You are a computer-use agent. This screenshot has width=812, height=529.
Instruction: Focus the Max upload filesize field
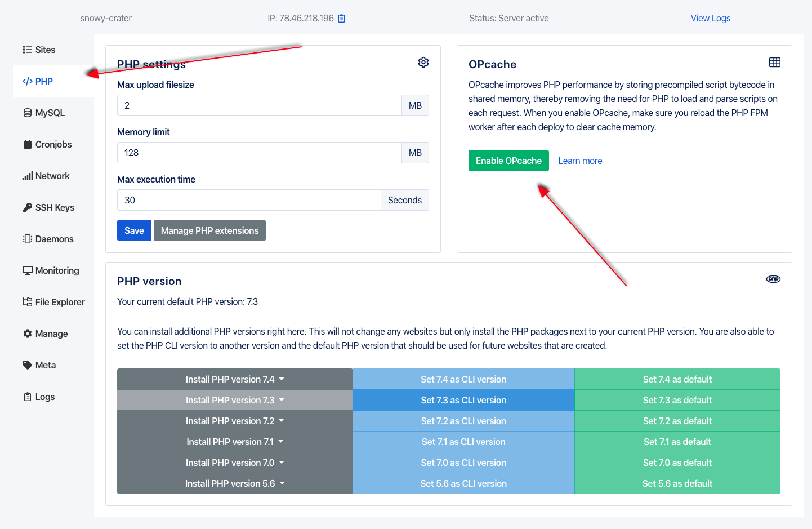point(260,105)
